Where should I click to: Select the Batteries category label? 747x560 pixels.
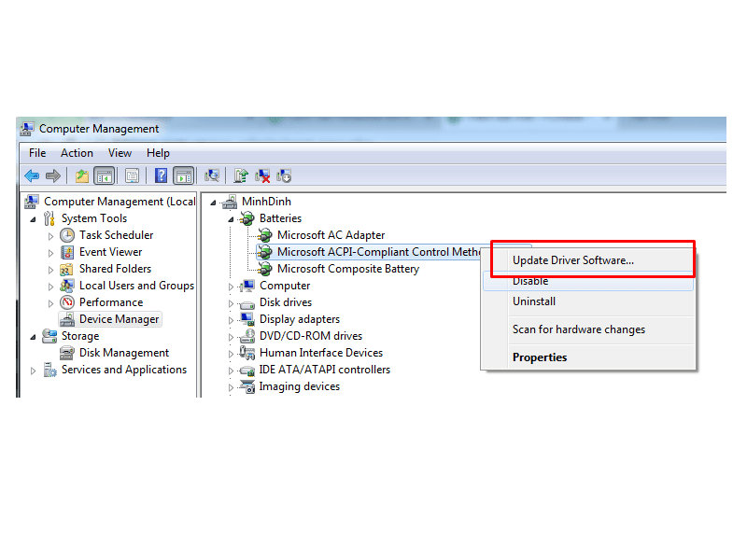click(x=281, y=218)
